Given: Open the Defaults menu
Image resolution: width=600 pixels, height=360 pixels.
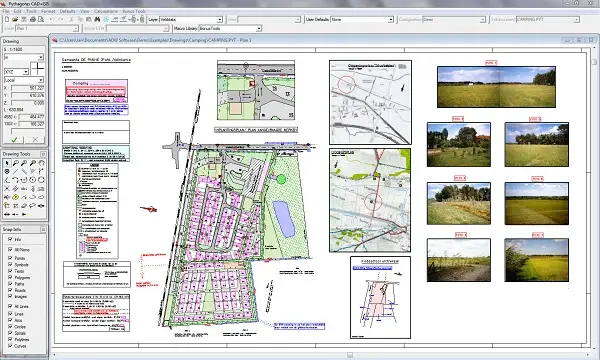Looking at the screenshot, I should coord(67,11).
